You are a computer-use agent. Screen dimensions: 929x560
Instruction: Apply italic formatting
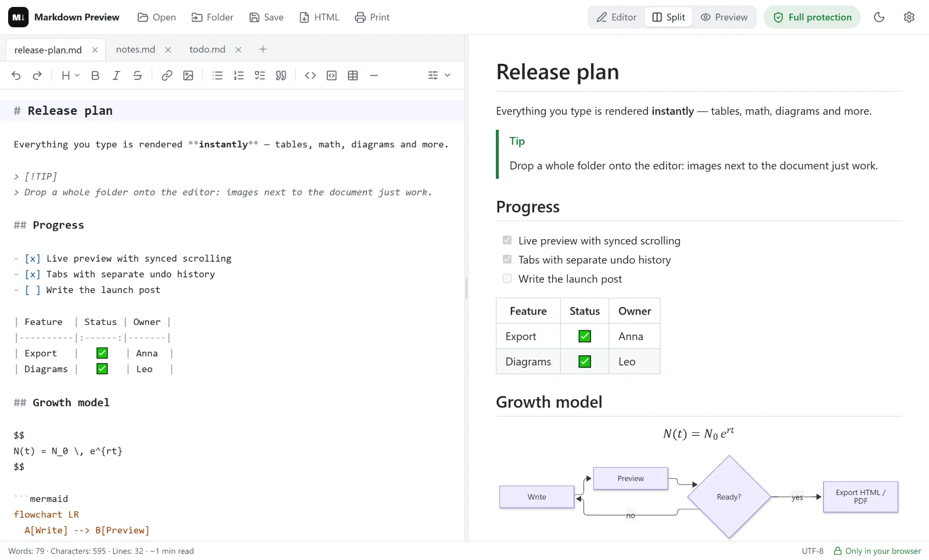point(116,75)
